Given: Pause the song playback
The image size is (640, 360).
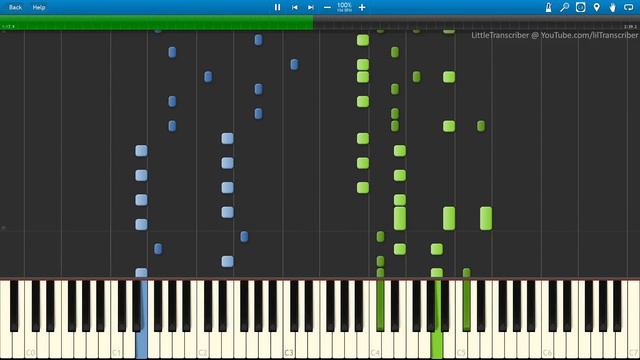Looking at the screenshot, I should [277, 7].
